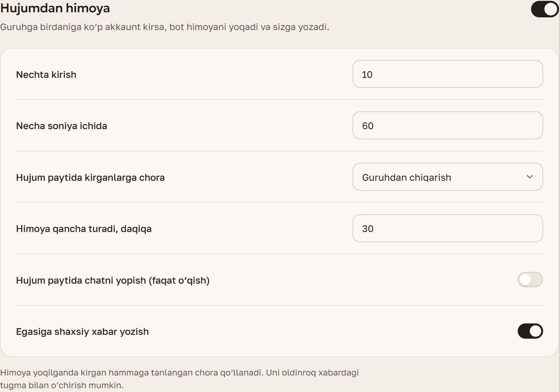559x392 pixels.
Task: Select the Himoya qancha turadi, daqiqa field
Action: pos(448,228)
